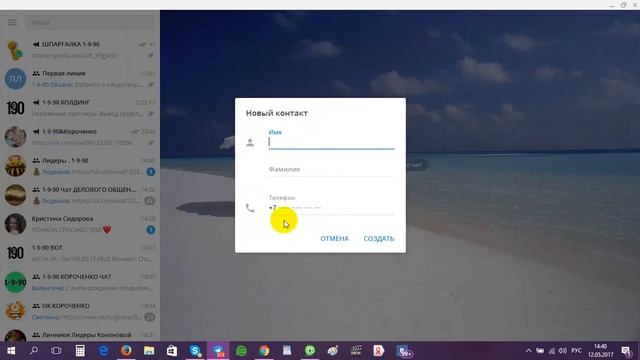
Task: Click the Telegram chat search box
Action: 91,22
